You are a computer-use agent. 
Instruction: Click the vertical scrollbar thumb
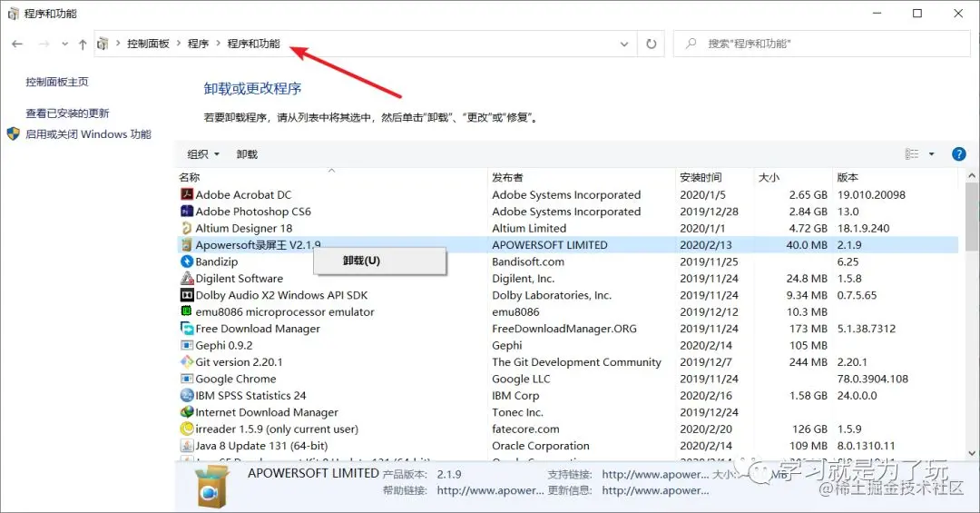click(971, 217)
